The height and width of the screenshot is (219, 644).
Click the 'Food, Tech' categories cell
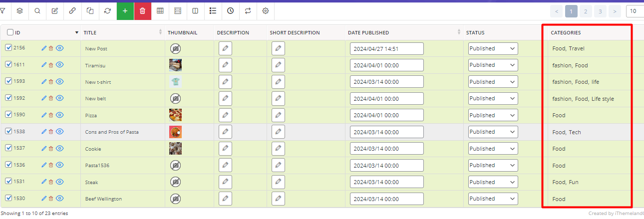click(x=567, y=132)
